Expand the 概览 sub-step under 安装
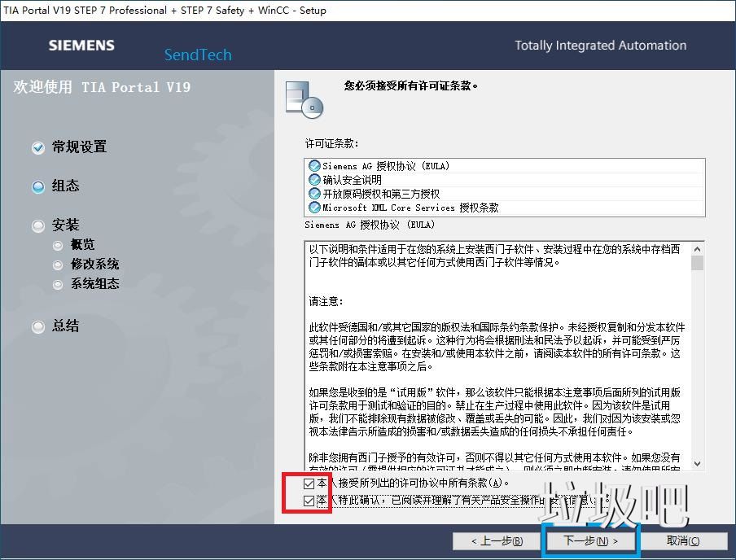736x560 pixels. pos(56,244)
